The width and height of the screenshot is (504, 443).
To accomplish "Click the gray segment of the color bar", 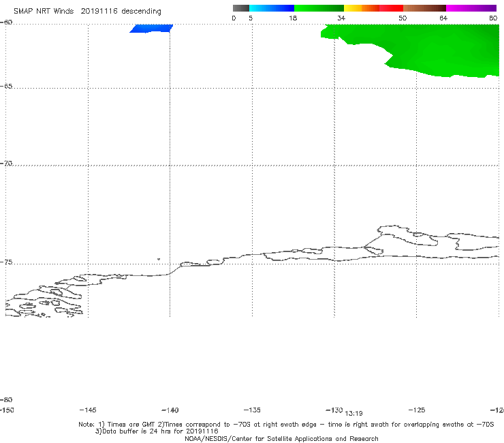I will tap(240, 8).
